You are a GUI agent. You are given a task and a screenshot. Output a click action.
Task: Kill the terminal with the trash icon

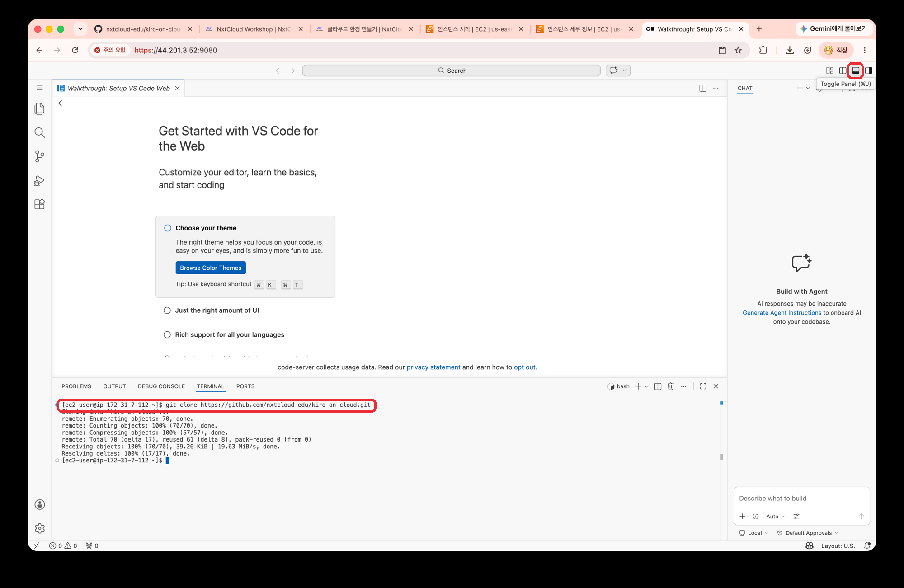(x=671, y=386)
